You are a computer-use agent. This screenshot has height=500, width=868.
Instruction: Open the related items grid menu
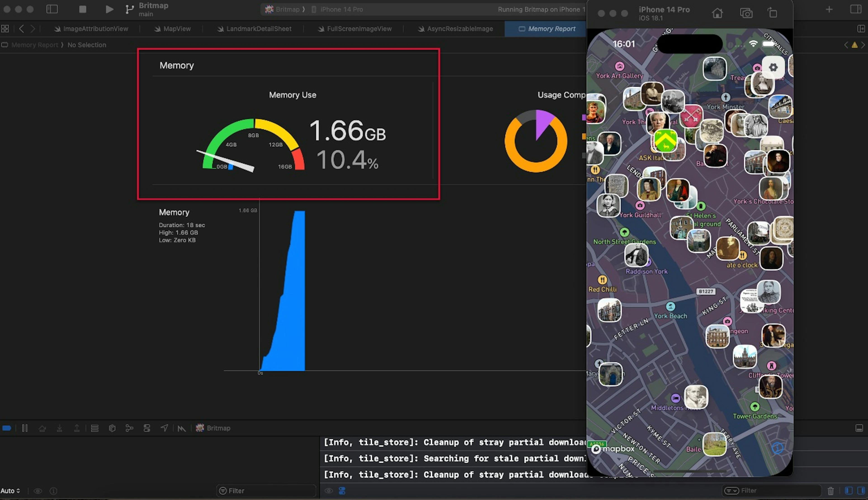5,29
